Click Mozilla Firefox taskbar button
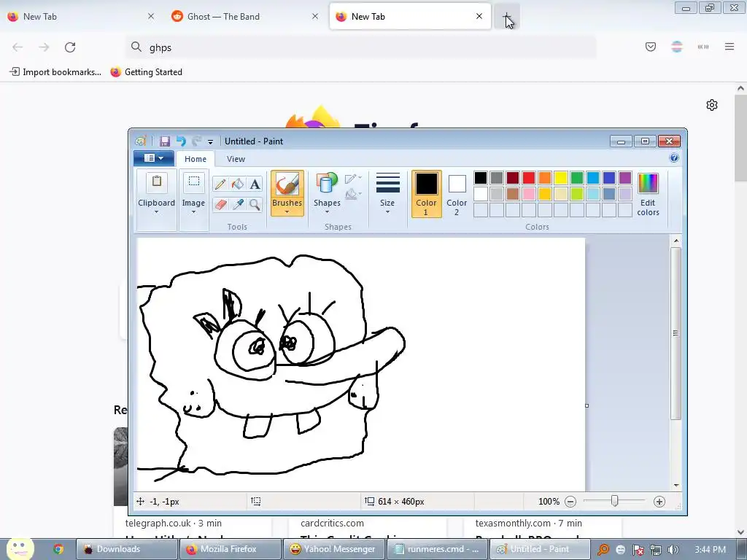The image size is (747, 560). coord(230,549)
